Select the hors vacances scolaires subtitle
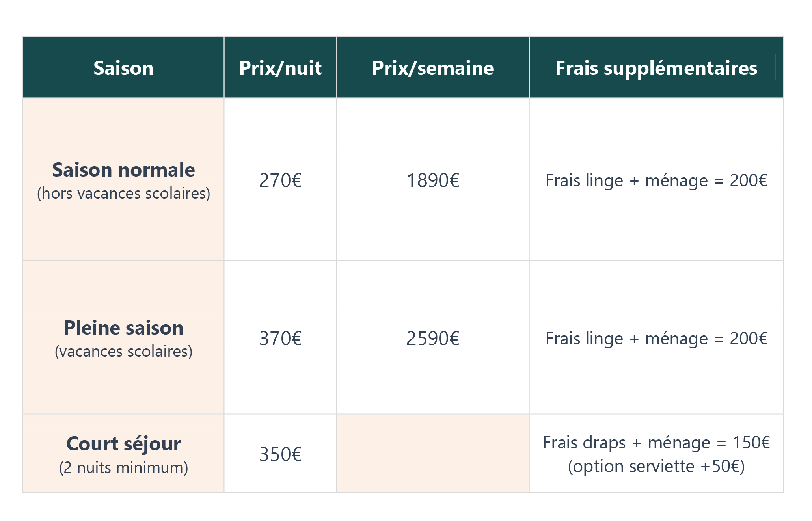This screenshot has height=521, width=812. point(123,194)
